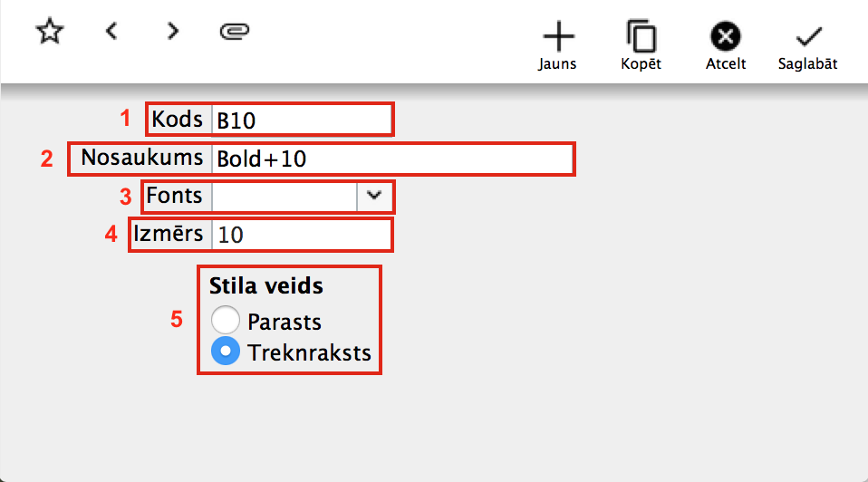Select the Parasts radio button
This screenshot has height=482, width=868.
225,321
